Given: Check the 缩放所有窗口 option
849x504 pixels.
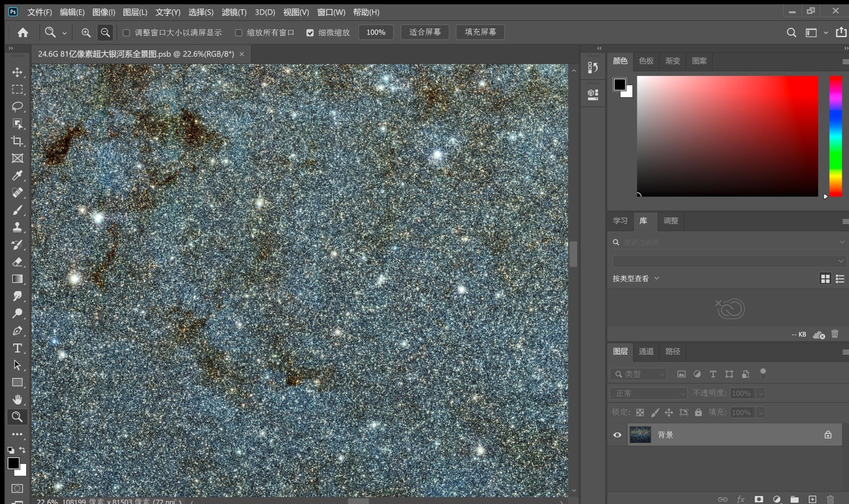Looking at the screenshot, I should click(x=239, y=33).
